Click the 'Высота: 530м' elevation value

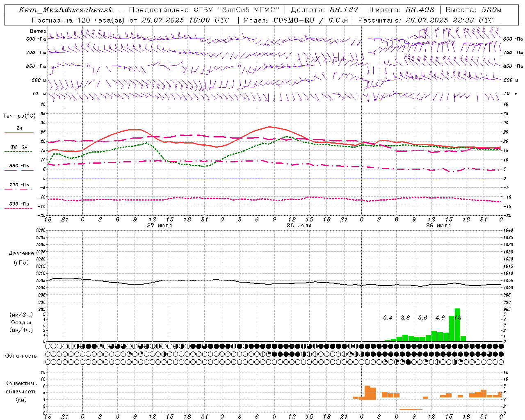coord(473,10)
